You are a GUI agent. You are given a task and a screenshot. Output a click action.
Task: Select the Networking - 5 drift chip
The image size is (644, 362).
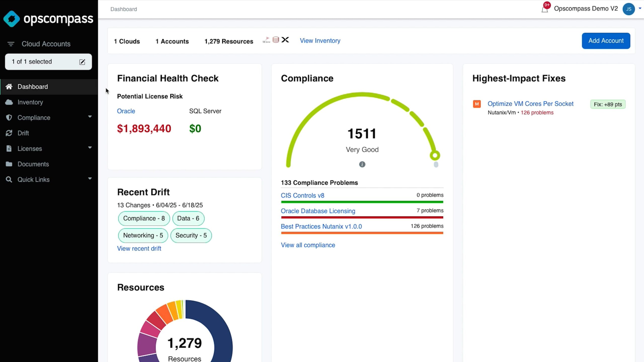(x=143, y=236)
